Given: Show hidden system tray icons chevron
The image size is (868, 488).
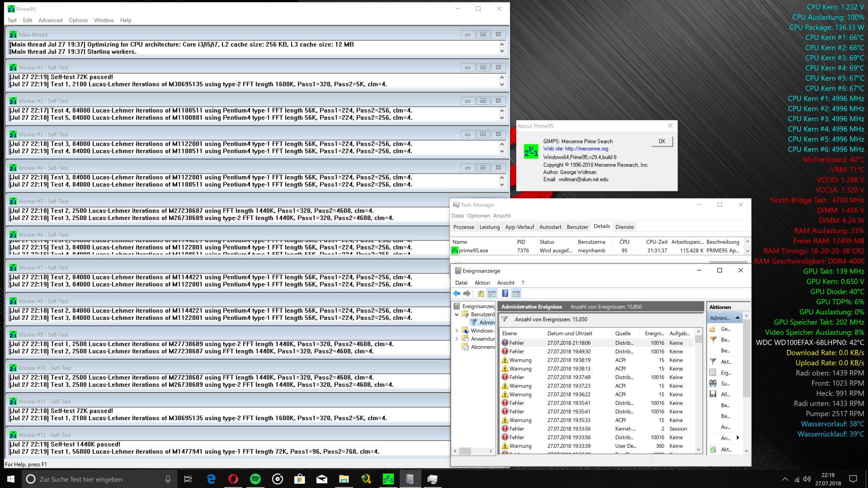Looking at the screenshot, I should (x=785, y=479).
